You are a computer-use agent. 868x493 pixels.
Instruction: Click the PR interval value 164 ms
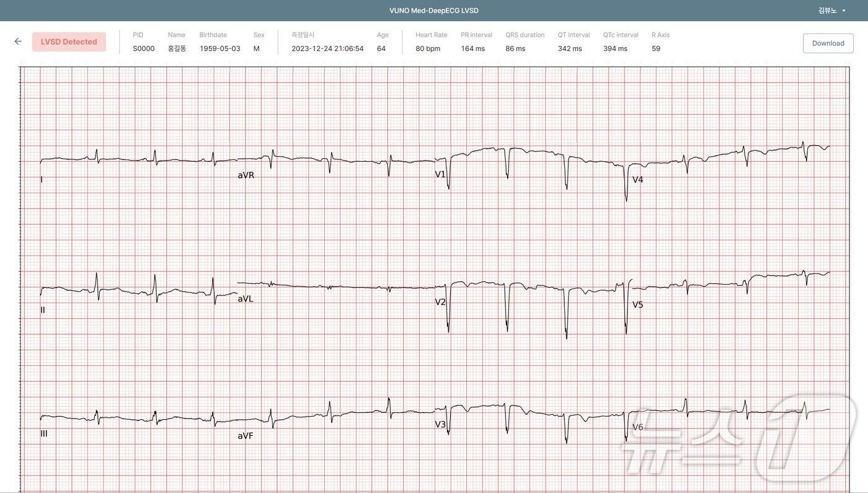click(x=472, y=48)
